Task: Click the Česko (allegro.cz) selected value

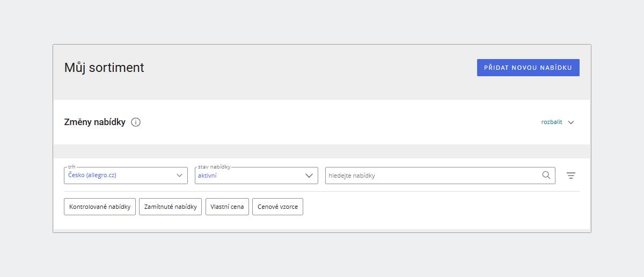Action: click(92, 176)
